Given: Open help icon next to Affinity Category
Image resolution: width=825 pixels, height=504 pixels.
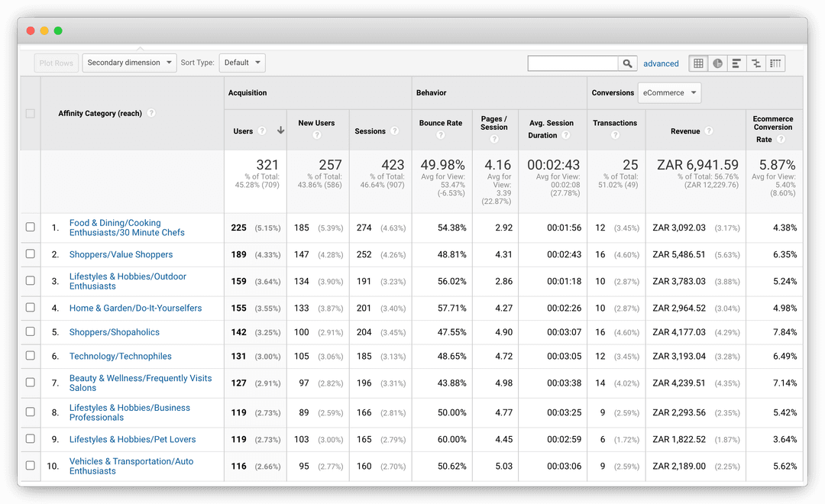Looking at the screenshot, I should pyautogui.click(x=151, y=112).
